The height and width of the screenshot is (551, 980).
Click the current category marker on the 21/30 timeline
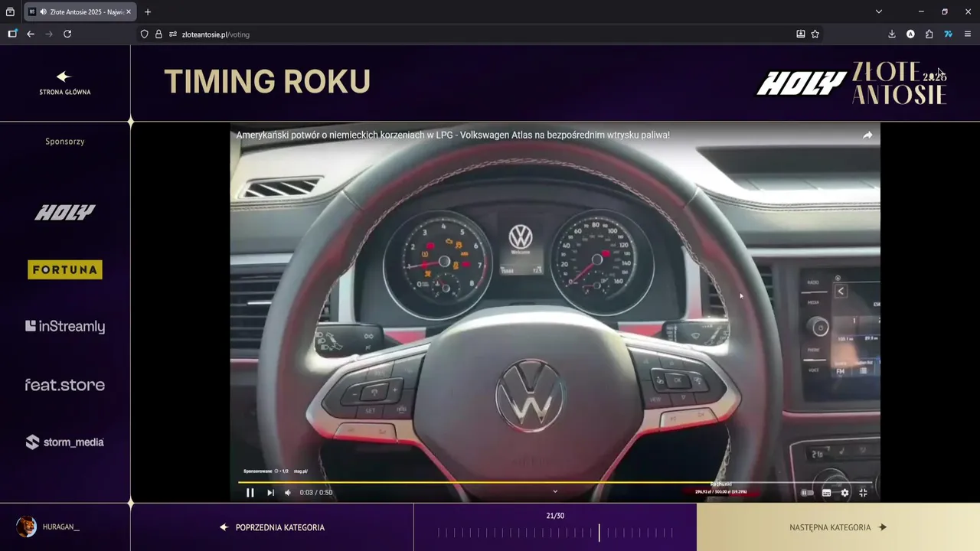599,533
